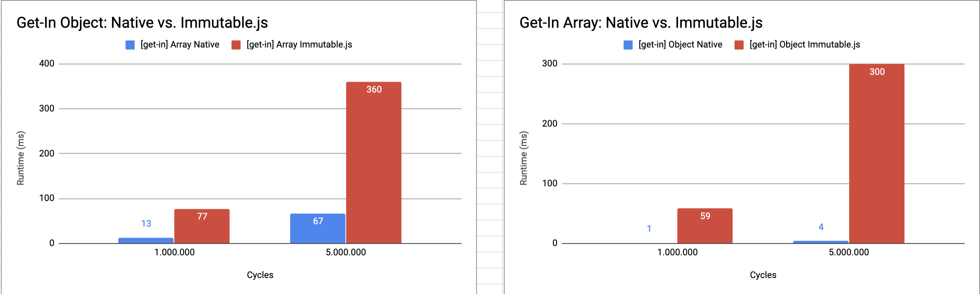This screenshot has width=980, height=294.
Task: Click the '200' y-axis value in left chart
Action: pyautogui.click(x=47, y=153)
